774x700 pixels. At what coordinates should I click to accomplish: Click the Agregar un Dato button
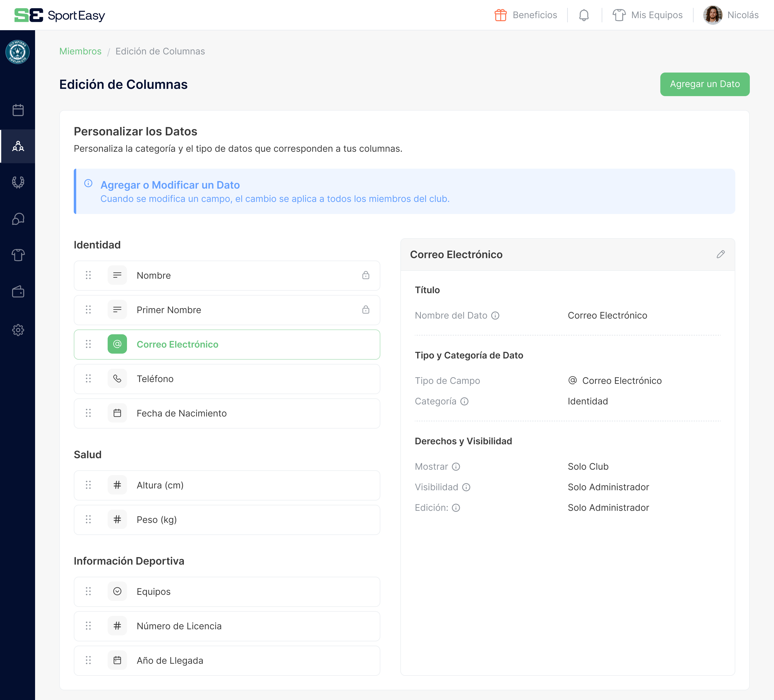pyautogui.click(x=704, y=84)
